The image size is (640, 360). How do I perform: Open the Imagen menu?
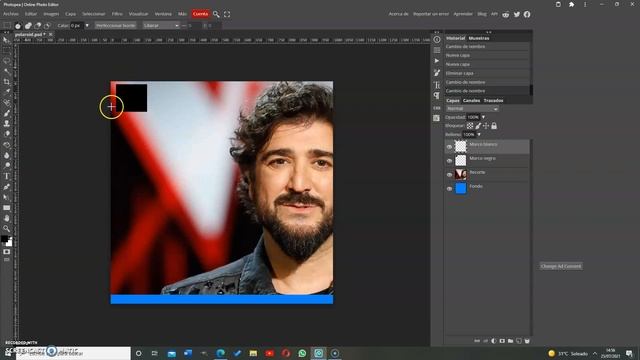coord(51,14)
